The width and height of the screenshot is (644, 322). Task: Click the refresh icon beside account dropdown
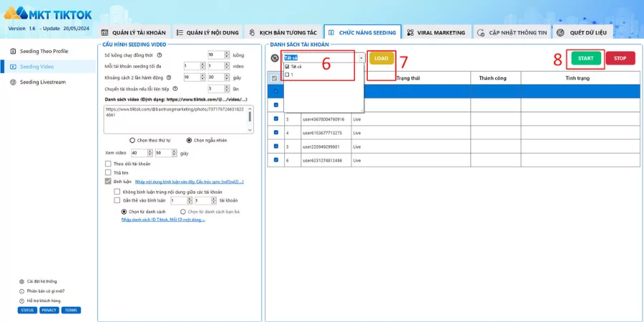(x=275, y=59)
